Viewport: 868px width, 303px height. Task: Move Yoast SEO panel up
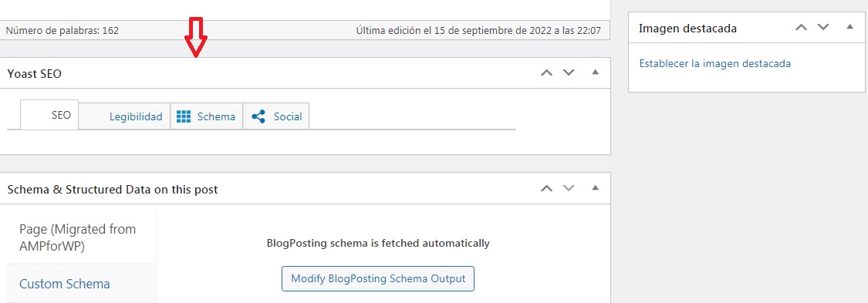pyautogui.click(x=546, y=73)
